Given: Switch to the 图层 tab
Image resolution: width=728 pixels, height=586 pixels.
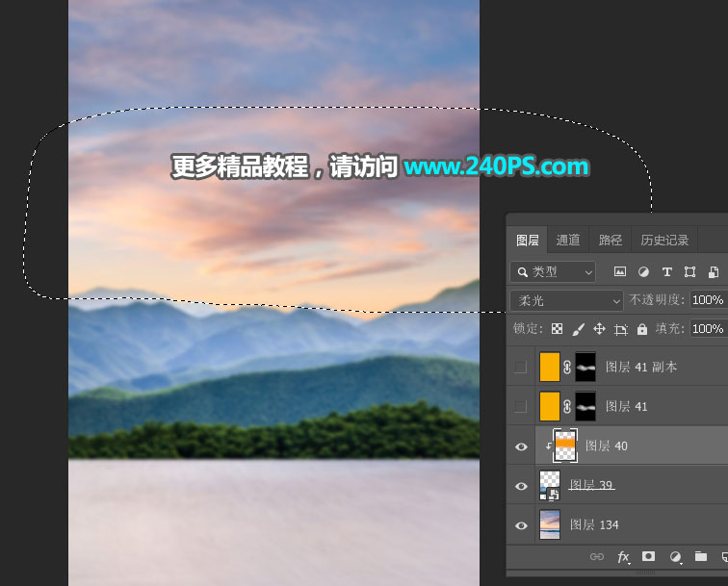Looking at the screenshot, I should click(x=528, y=240).
